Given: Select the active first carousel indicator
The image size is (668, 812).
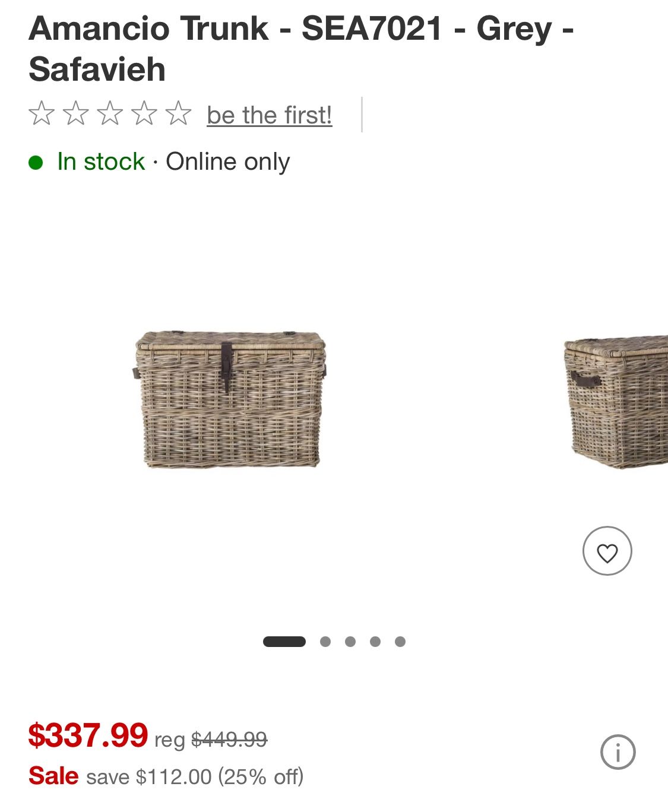Looking at the screenshot, I should pyautogui.click(x=284, y=642).
